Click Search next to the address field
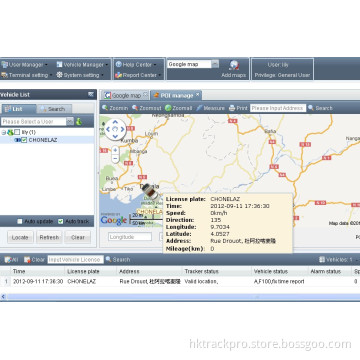The image size is (360, 360). [320, 108]
